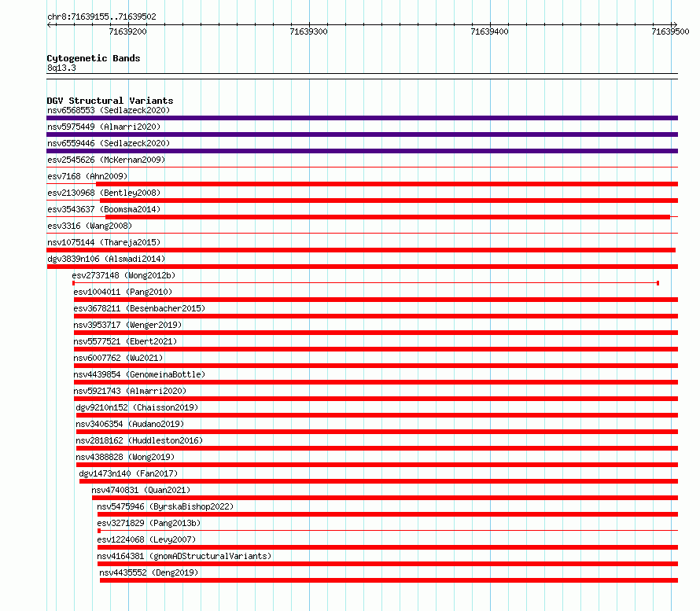Viewport: 700px width, 611px height.
Task: Click the 8q13.3 band label
Action: click(x=61, y=68)
